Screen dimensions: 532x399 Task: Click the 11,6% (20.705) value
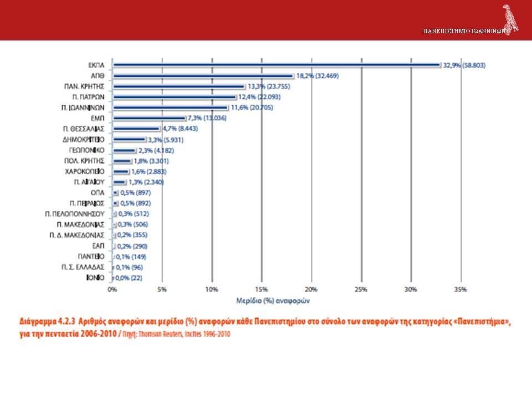click(x=252, y=108)
